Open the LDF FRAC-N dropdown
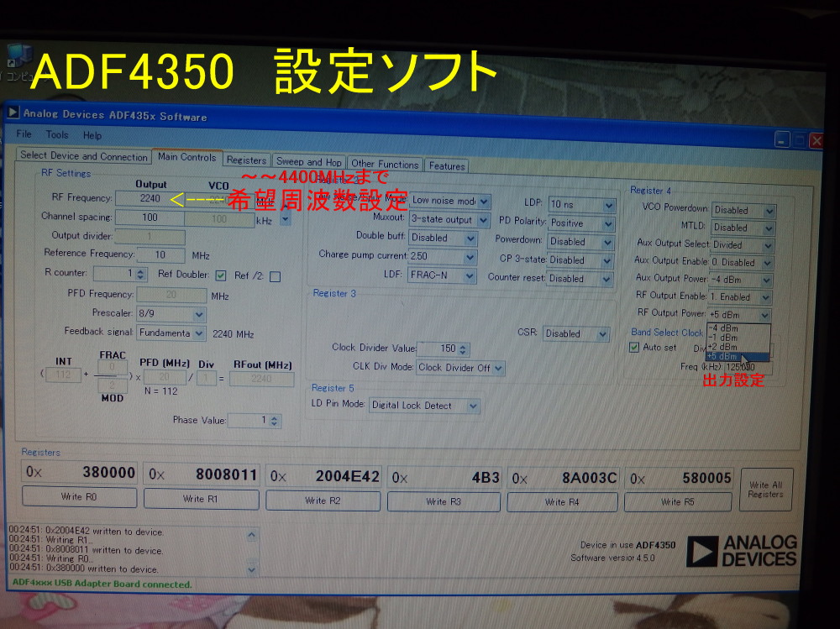This screenshot has height=629, width=840. point(470,276)
